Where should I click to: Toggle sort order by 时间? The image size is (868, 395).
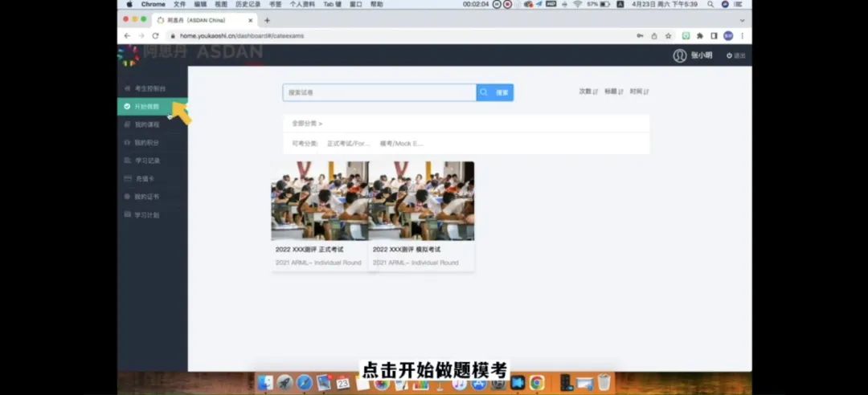coord(639,92)
